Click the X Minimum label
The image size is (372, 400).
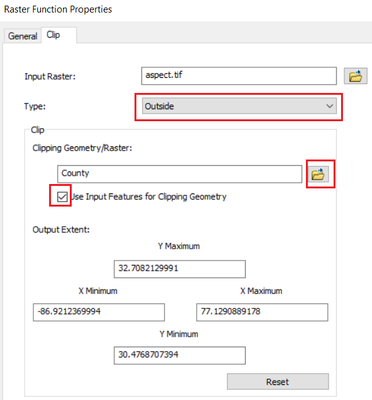pyautogui.click(x=98, y=291)
